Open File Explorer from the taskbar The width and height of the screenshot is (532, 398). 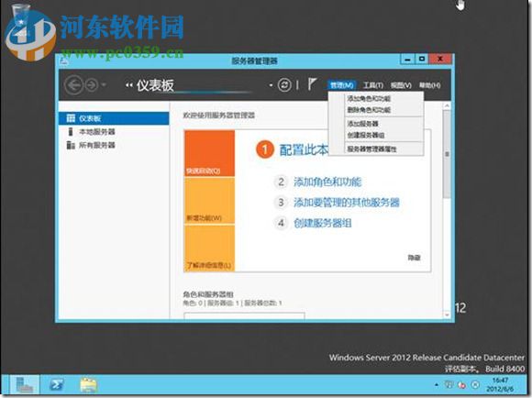[89, 385]
